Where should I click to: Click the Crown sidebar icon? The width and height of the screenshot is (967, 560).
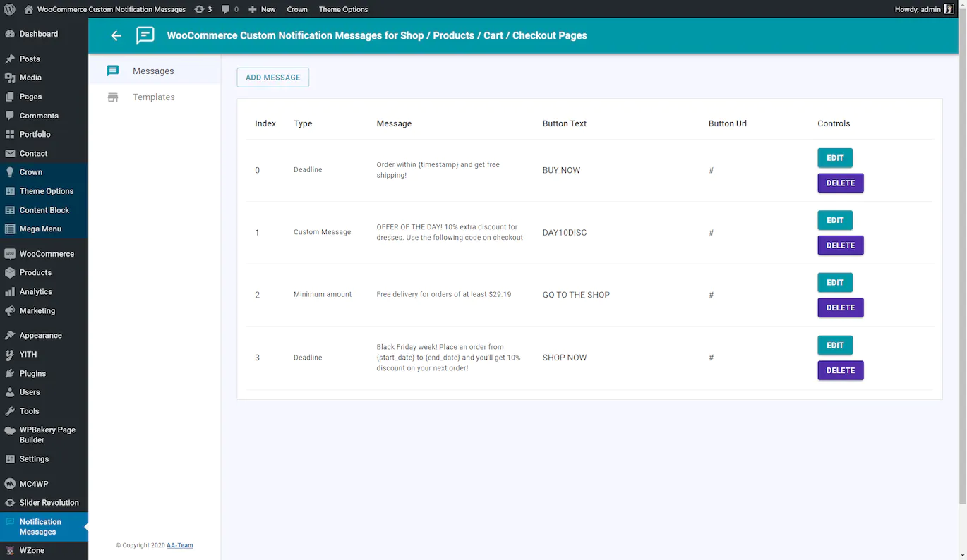[x=10, y=172]
